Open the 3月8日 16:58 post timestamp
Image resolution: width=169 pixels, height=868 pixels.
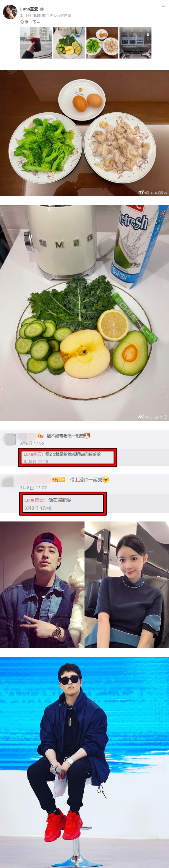[x=30, y=15]
